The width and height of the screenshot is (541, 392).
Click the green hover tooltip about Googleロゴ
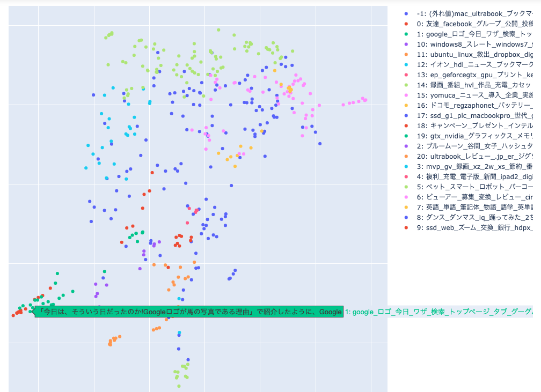189,312
